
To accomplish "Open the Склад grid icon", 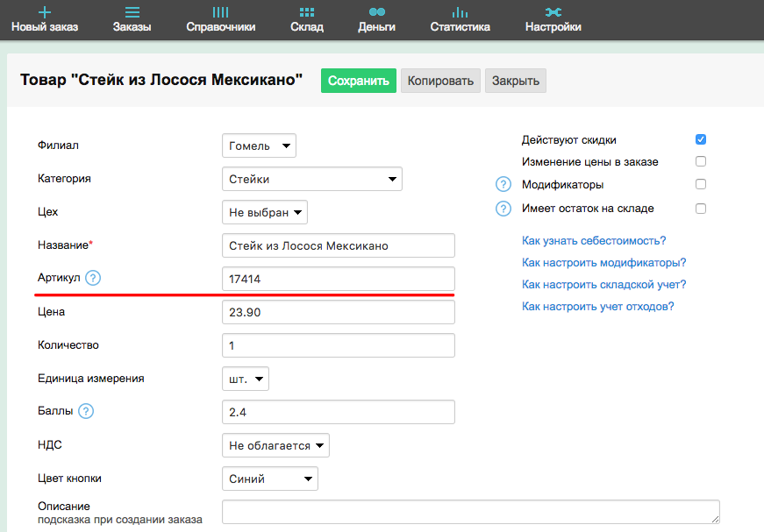I will pyautogui.click(x=307, y=12).
